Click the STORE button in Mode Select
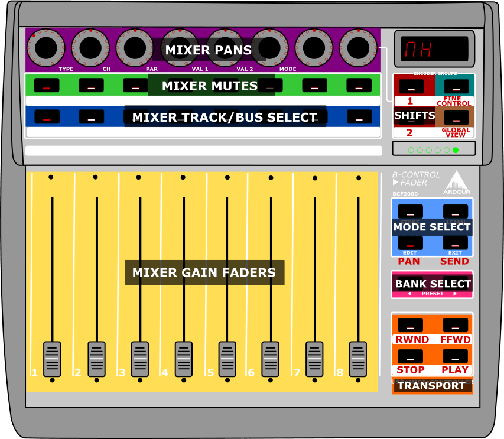This screenshot has width=504, height=439. (411, 212)
